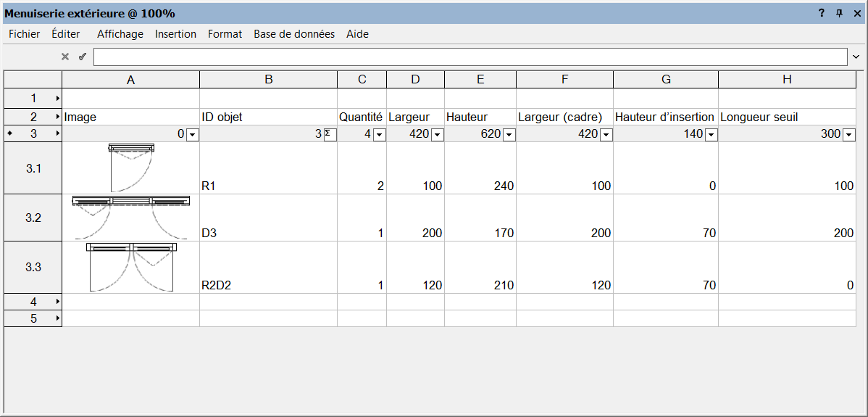Expand the formula bar chevron
Screen dimensions: 868x417
click(x=856, y=57)
